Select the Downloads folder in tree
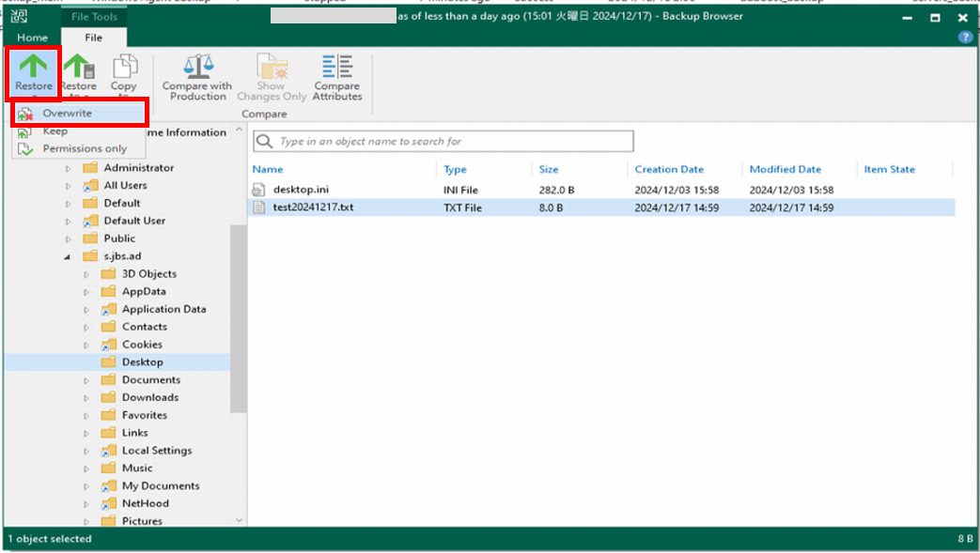This screenshot has width=980, height=553. coord(150,397)
